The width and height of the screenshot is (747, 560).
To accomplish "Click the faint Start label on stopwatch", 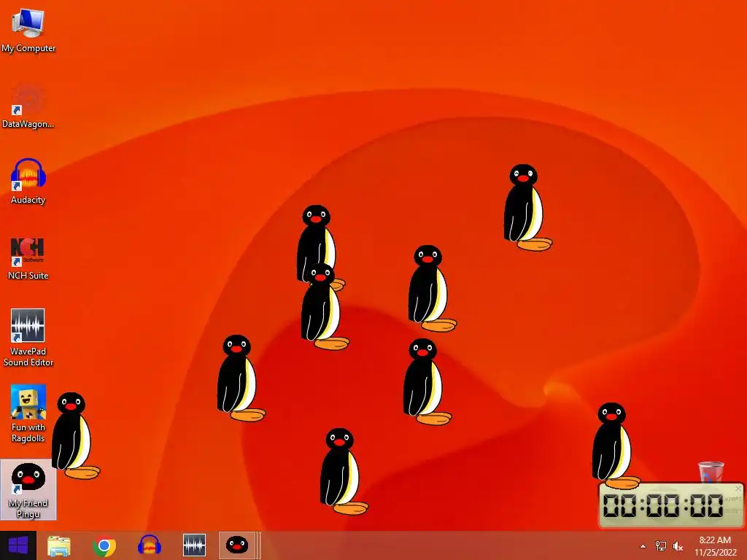I will coord(732,499).
